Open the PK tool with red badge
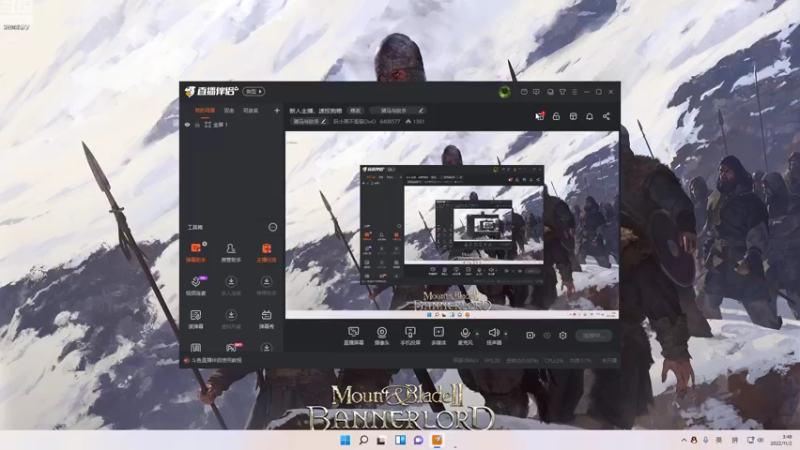 coord(232,347)
